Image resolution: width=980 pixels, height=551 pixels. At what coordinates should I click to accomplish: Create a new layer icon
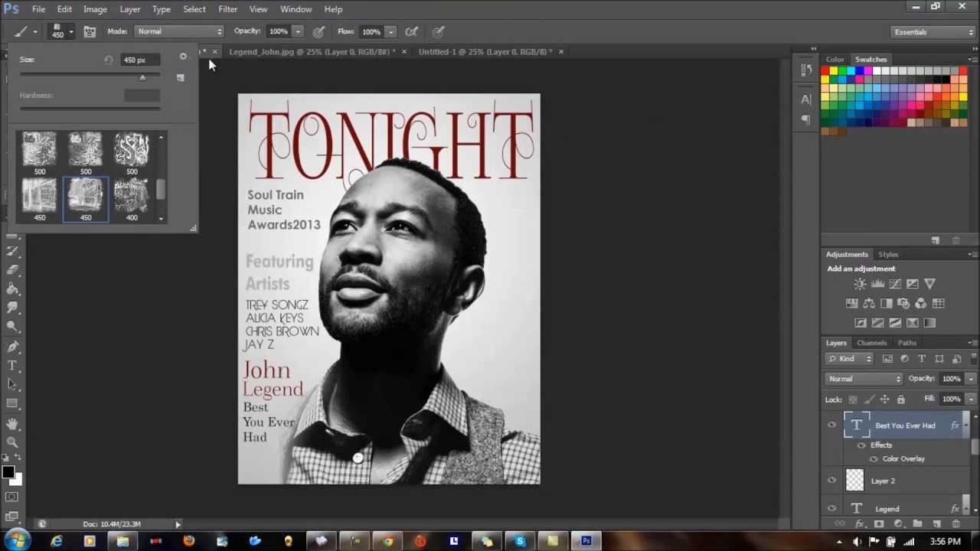[x=936, y=524]
